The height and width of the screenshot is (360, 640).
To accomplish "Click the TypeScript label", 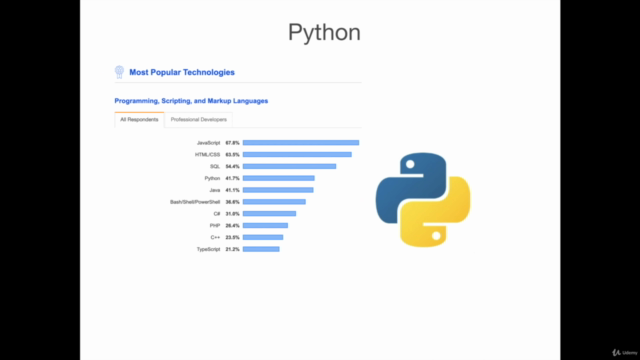I will (208, 249).
